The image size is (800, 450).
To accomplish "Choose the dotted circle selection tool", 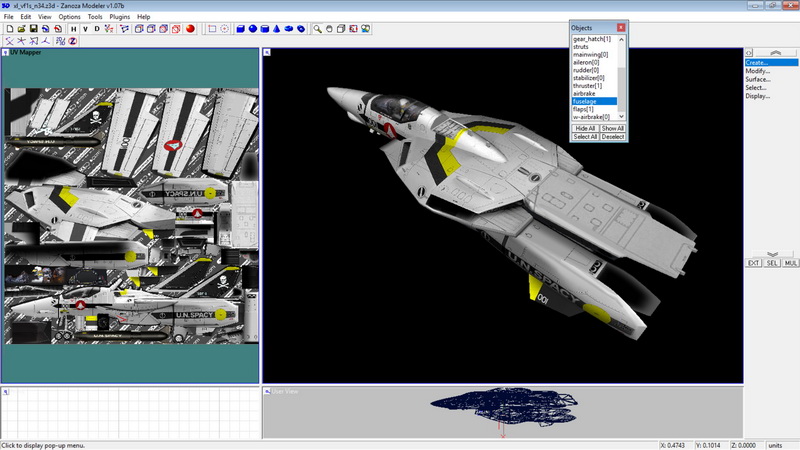I will 224,29.
